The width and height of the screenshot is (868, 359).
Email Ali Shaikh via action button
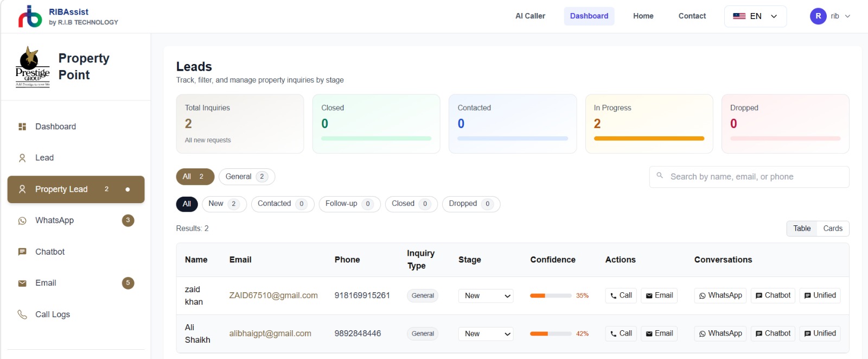click(659, 333)
